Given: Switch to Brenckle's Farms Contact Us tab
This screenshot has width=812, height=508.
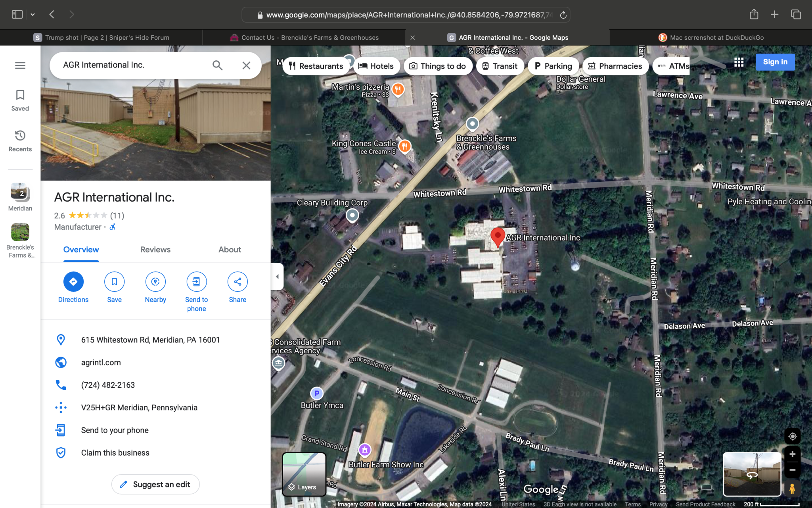Looking at the screenshot, I should 304,38.
